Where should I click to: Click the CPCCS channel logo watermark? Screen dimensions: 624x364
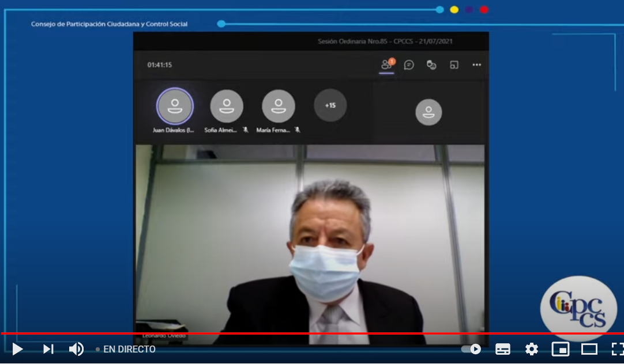pos(578,308)
